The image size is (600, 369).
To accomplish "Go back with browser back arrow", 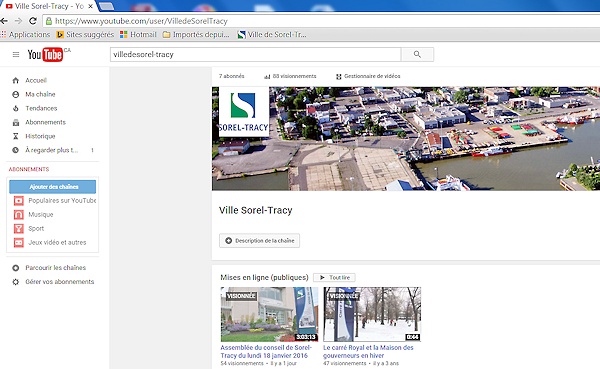I will click(4, 21).
